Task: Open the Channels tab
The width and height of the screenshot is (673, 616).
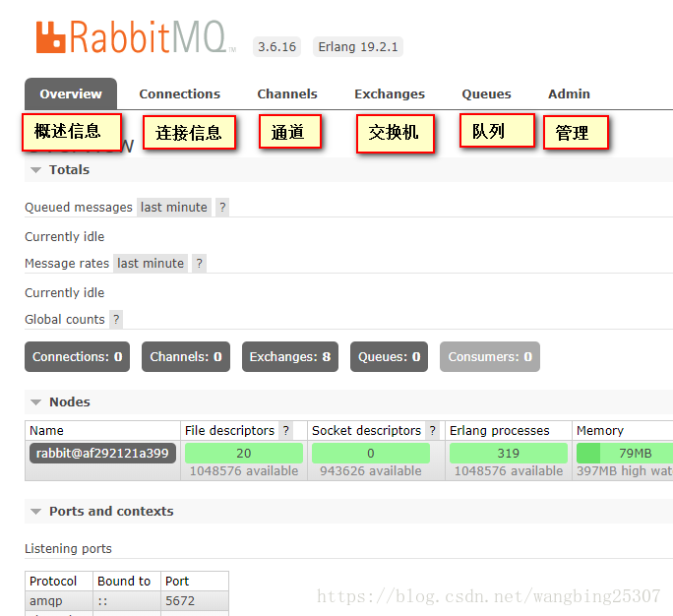Action: click(287, 94)
